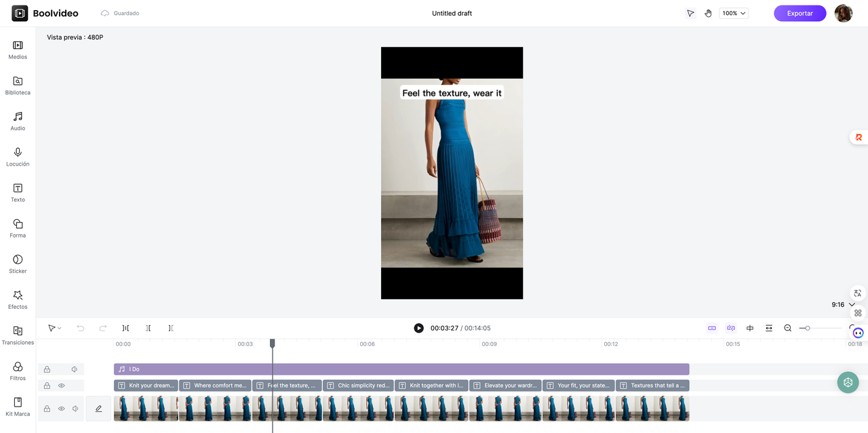The image size is (868, 433).
Task: Select the 'Where comfort me...' text clip
Action: click(x=215, y=385)
